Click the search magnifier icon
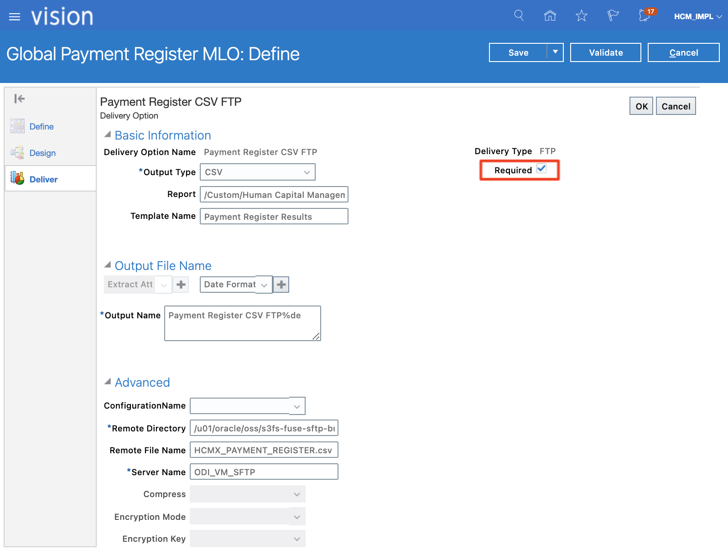This screenshot has height=560, width=728. coord(519,16)
